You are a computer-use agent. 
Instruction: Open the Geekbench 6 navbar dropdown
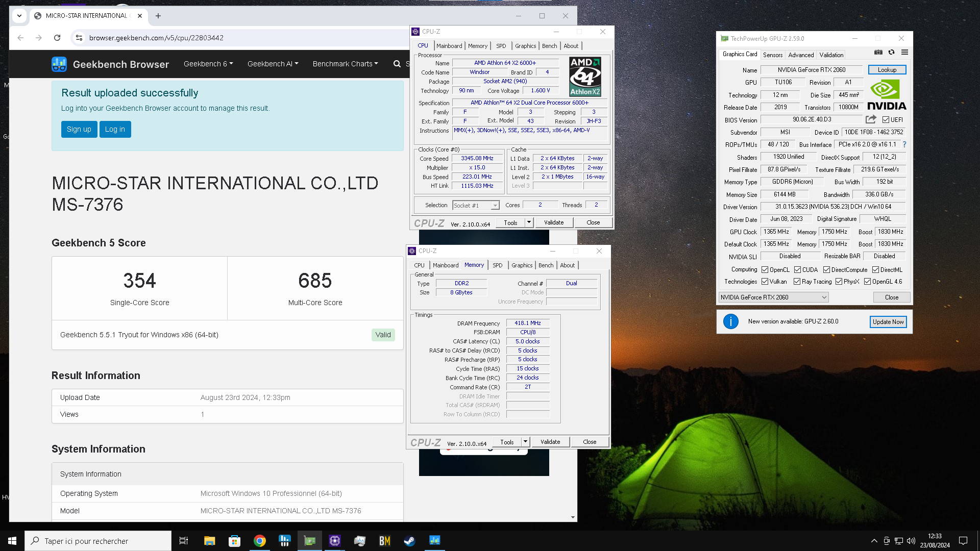(208, 64)
